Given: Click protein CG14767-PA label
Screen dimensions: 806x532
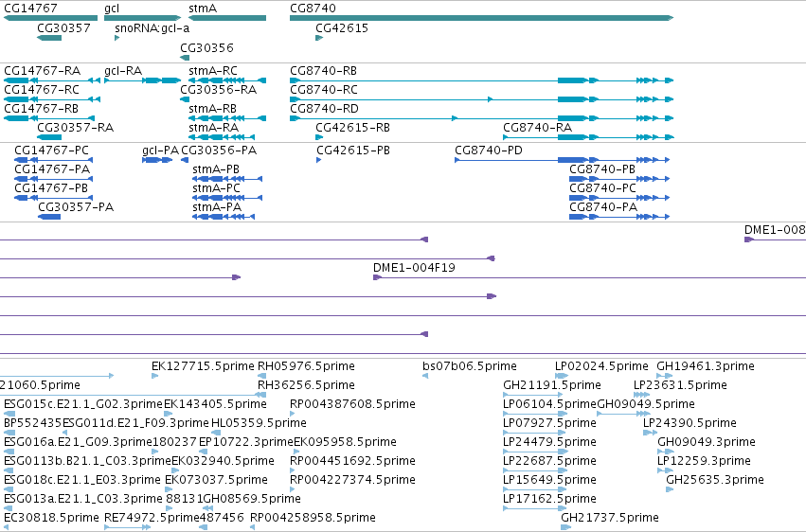Looking at the screenshot, I should 52,168.
